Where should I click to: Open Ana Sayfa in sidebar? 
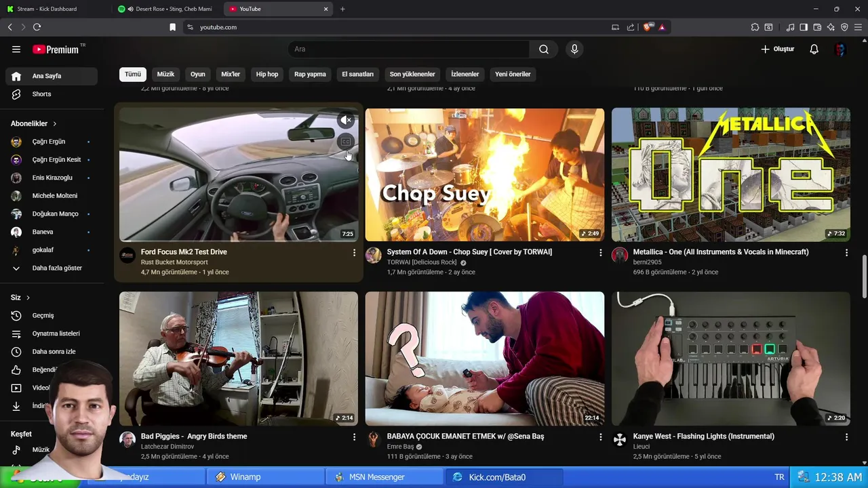pyautogui.click(x=52, y=76)
